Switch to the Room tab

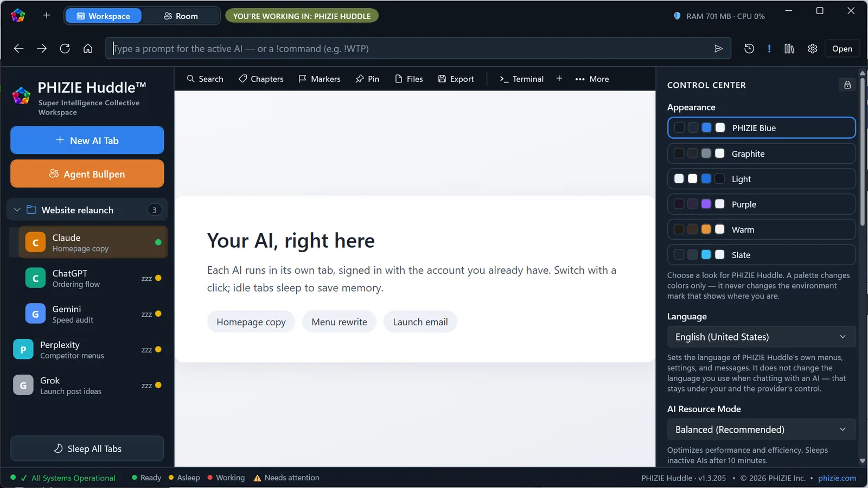(181, 16)
